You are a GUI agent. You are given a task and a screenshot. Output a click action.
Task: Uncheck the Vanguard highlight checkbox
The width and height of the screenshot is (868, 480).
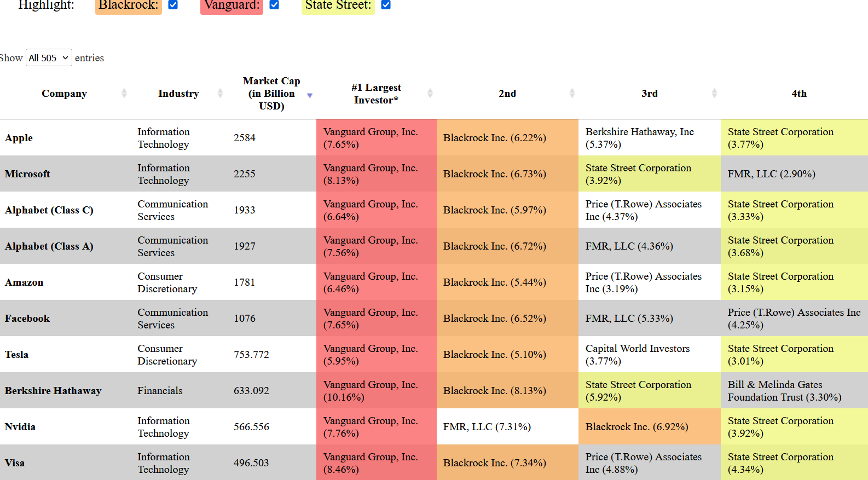[x=274, y=5]
